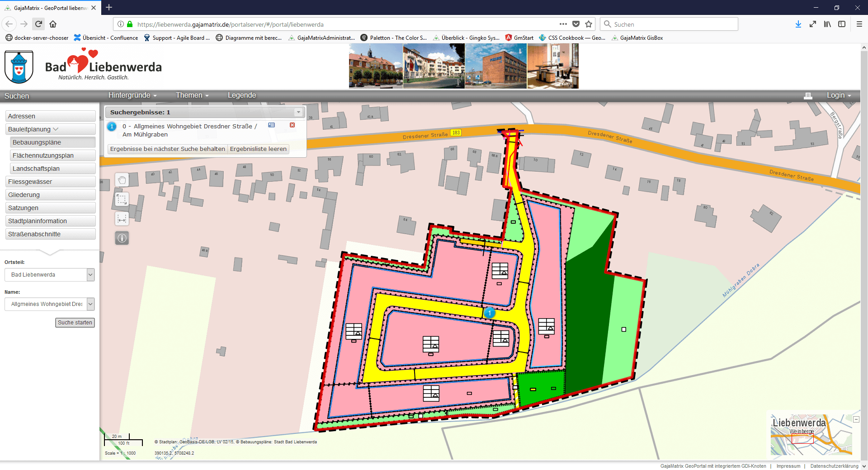The height and width of the screenshot is (470, 868).
Task: Collapse the Suchergebnisse panel arrow
Action: [x=298, y=112]
